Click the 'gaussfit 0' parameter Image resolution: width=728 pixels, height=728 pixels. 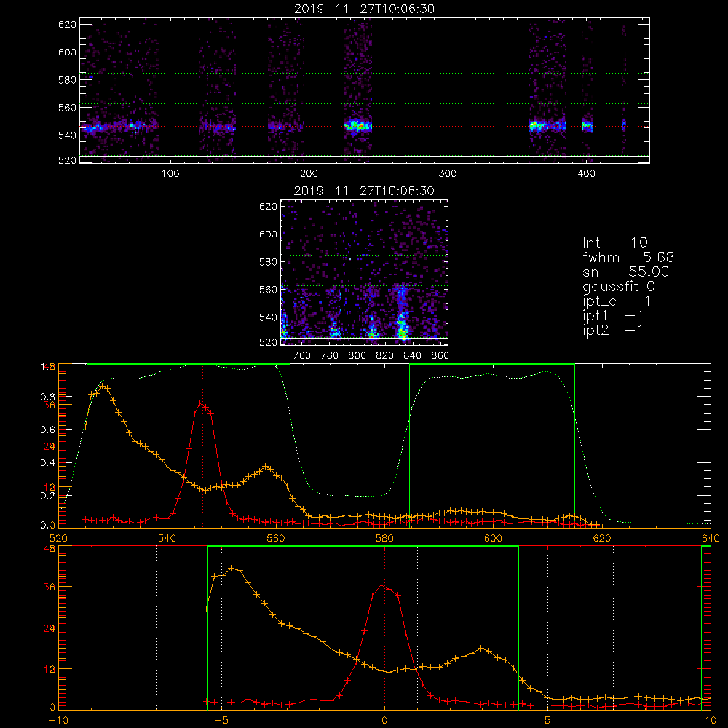619,286
